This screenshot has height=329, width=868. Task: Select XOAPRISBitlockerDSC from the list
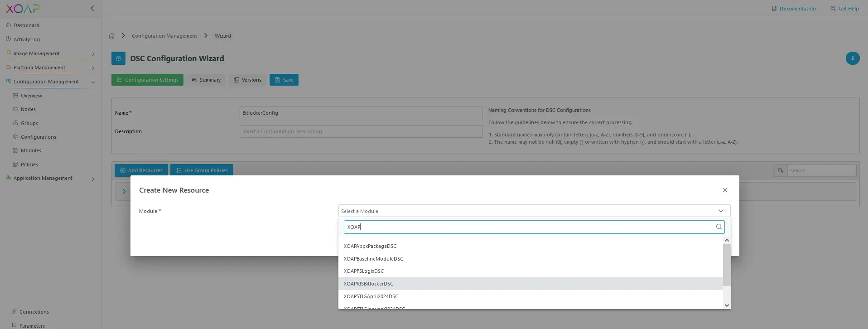(x=530, y=284)
